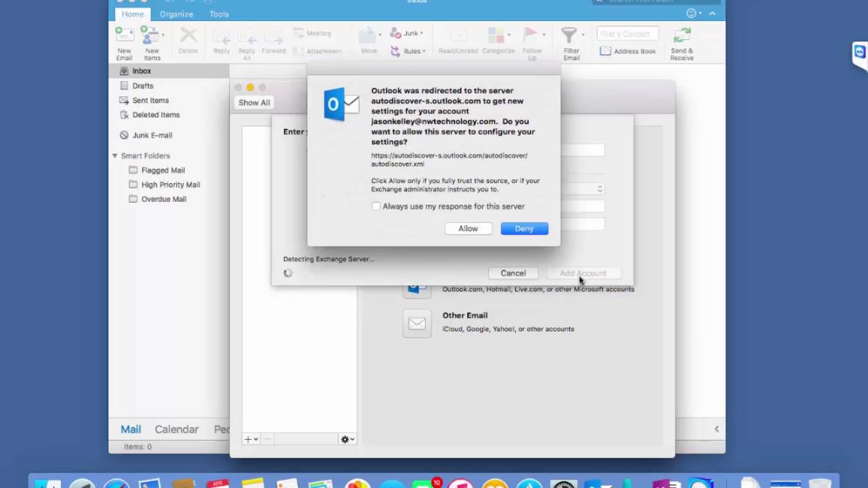Click the iCloud, Google, Yahoo! description text
868x488 pixels.
(x=508, y=329)
